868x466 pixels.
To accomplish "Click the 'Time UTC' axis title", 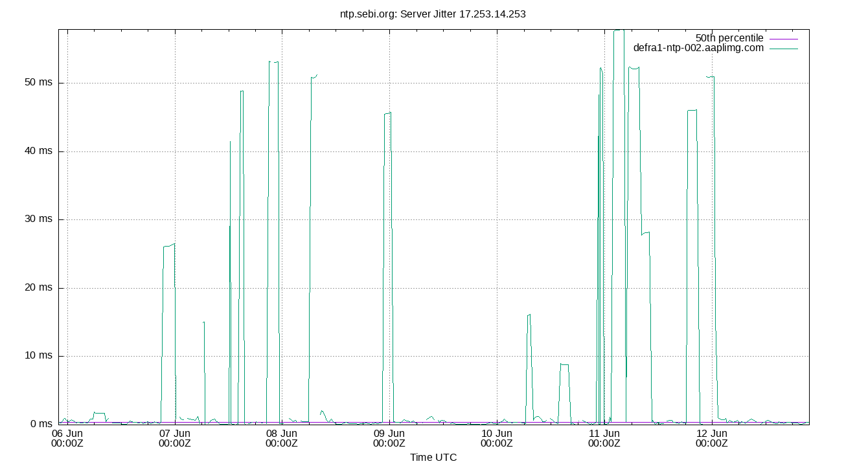I will click(433, 458).
